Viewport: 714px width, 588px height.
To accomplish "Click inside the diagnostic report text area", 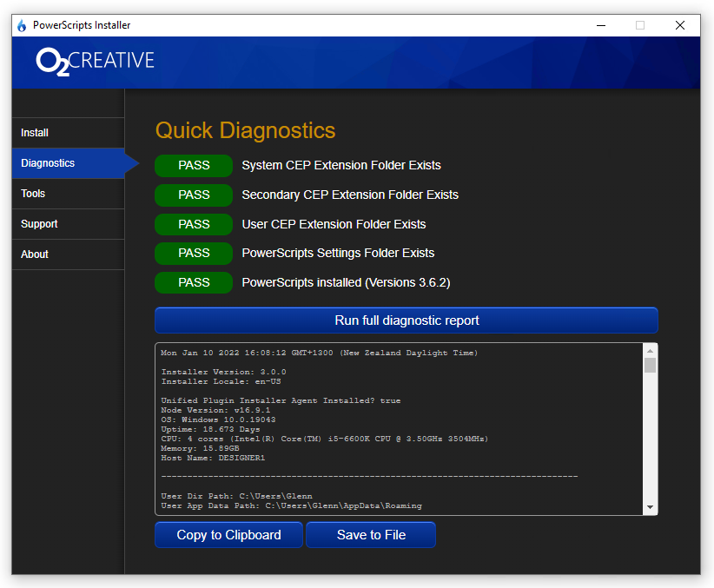I will [x=400, y=428].
